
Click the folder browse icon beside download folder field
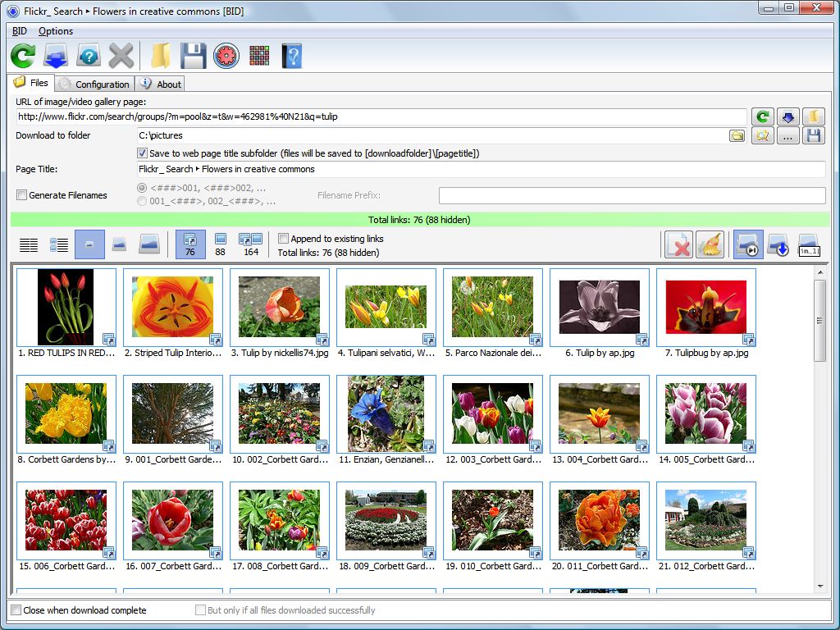737,135
